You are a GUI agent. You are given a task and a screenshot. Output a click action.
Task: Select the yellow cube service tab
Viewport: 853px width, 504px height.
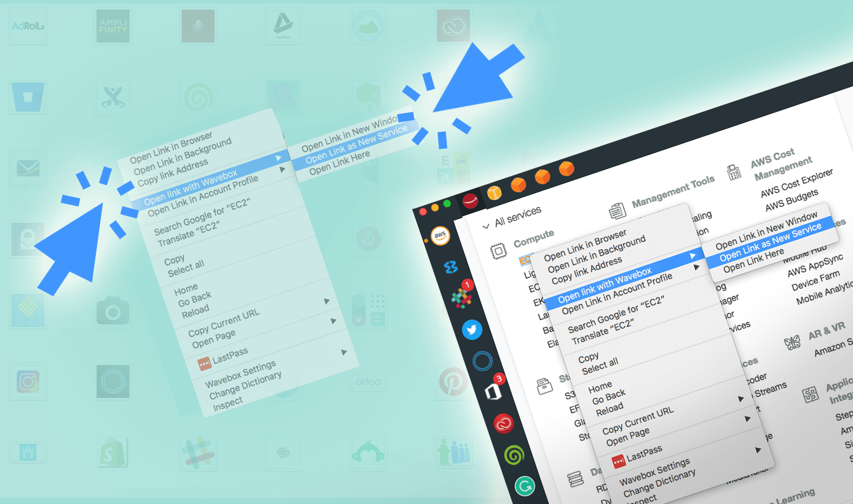[495, 192]
